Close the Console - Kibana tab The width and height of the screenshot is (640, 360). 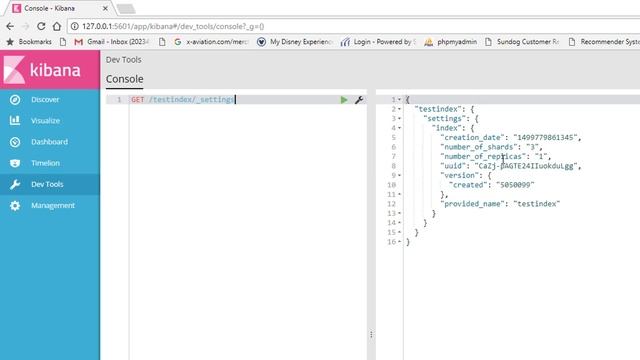coord(105,8)
